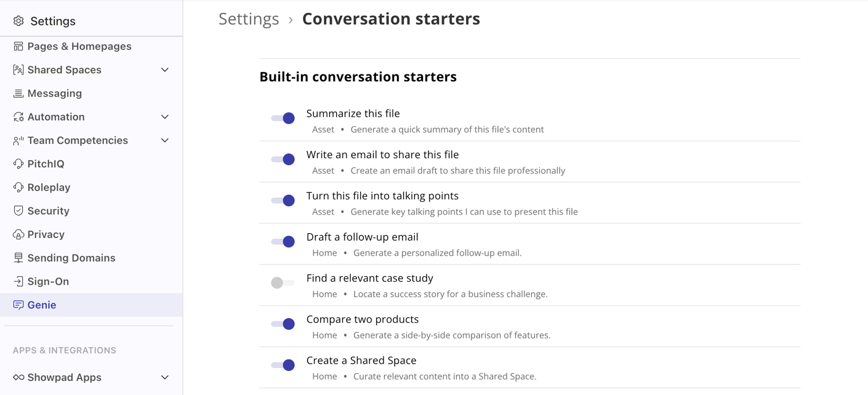Toggle Create a Shared Space starter off
This screenshot has width=868, height=395.
pos(283,365)
